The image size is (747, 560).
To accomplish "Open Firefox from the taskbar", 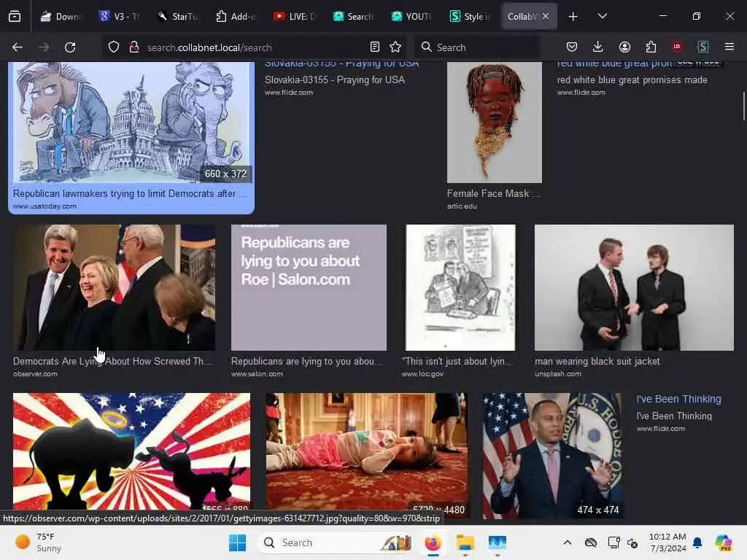I will coord(433,542).
